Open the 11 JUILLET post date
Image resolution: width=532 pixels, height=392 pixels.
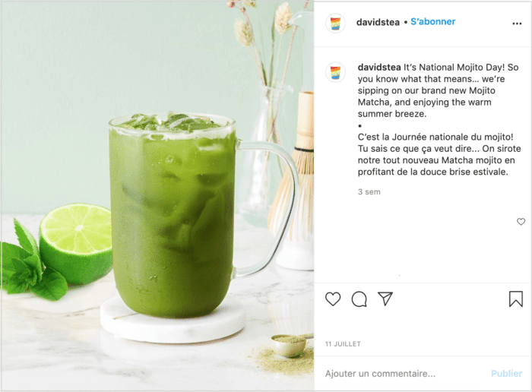[343, 344]
